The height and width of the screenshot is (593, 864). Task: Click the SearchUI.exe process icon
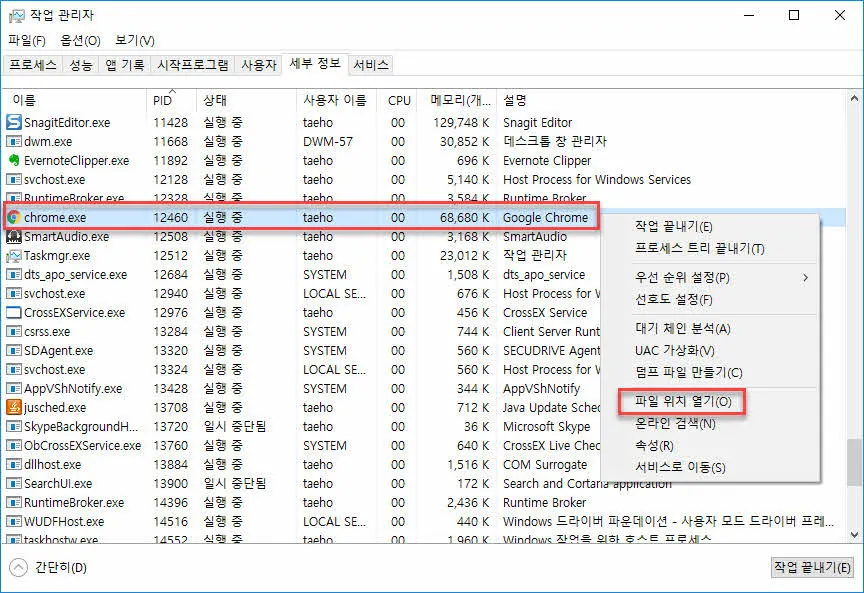pos(13,483)
